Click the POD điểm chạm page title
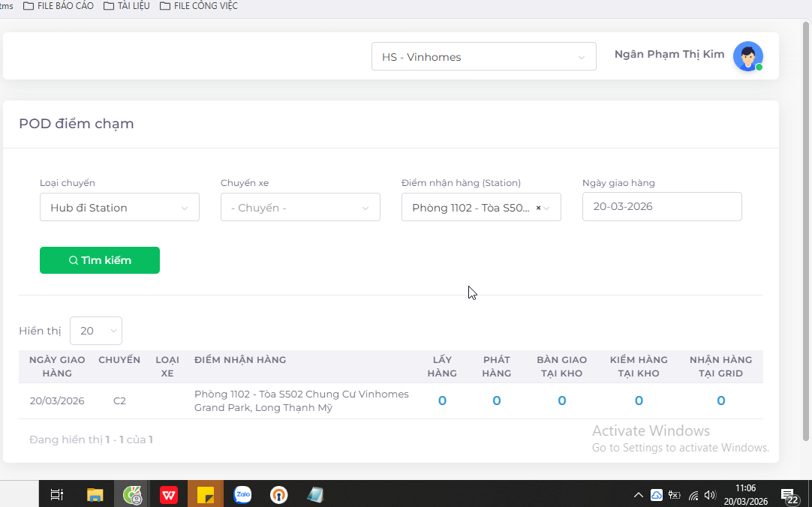The height and width of the screenshot is (507, 812). click(x=76, y=124)
